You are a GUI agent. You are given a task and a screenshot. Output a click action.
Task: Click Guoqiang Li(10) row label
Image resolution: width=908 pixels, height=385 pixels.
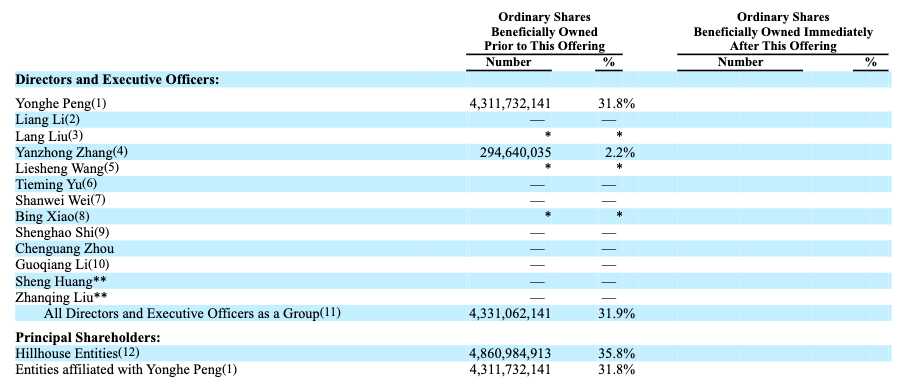pos(62,265)
